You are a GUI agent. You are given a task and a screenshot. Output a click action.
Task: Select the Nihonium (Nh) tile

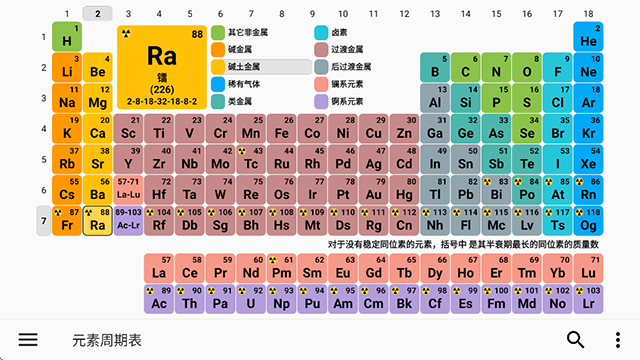[x=435, y=221]
